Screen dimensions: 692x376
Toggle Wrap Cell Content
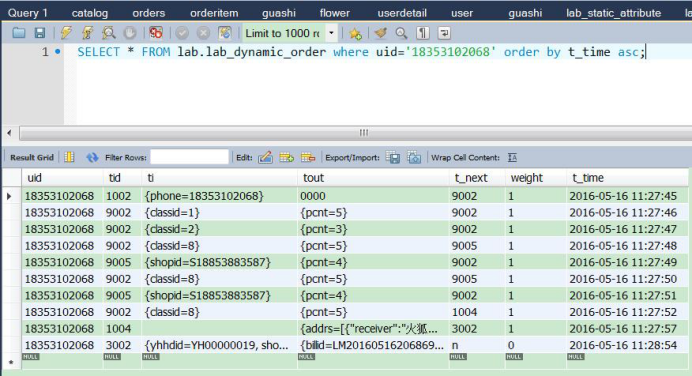point(512,158)
